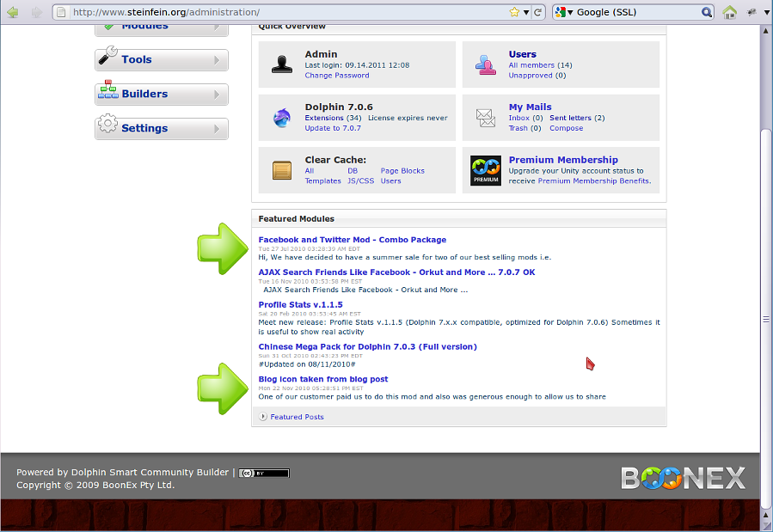773x532 pixels.
Task: Click the Builders diagram icon
Action: pyautogui.click(x=107, y=89)
